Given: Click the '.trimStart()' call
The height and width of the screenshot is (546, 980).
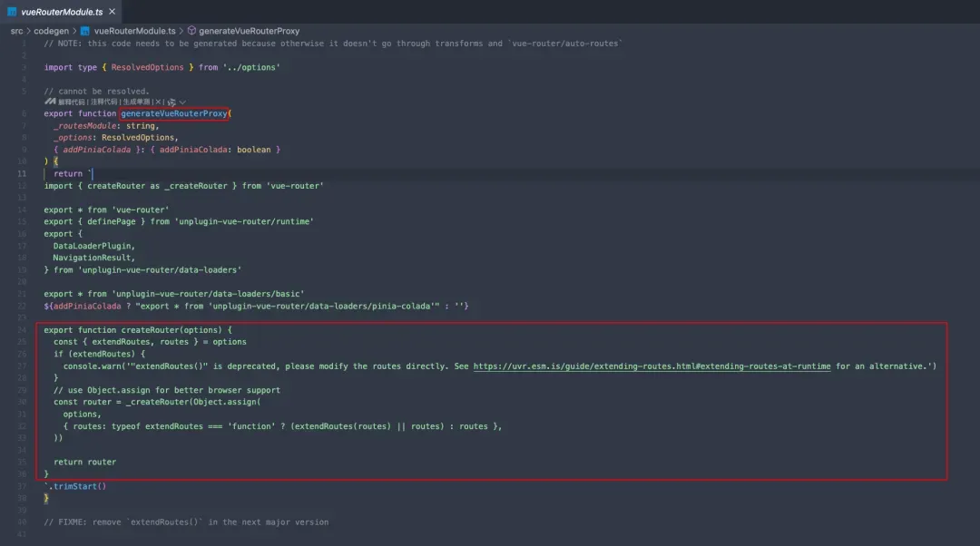Looking at the screenshot, I should point(77,486).
